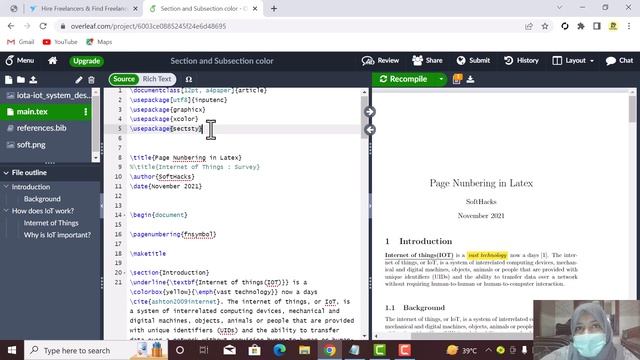
Task: Open Windows Start menu
Action: coord(12,350)
